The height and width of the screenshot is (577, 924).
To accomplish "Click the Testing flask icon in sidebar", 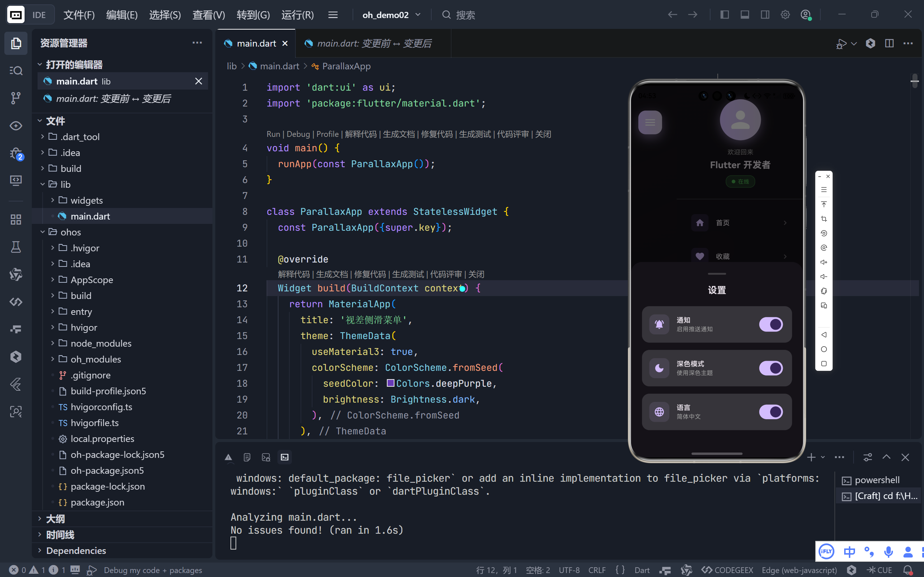I will pyautogui.click(x=16, y=247).
